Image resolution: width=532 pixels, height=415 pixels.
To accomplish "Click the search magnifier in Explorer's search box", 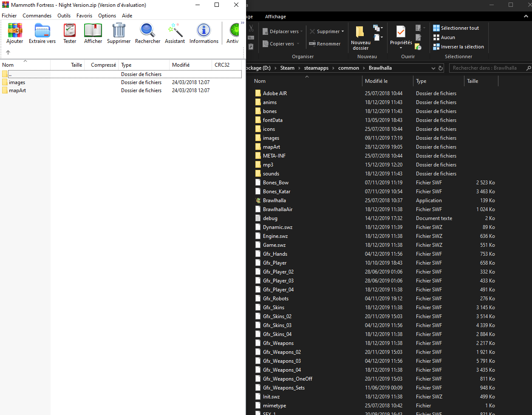I will [x=529, y=68].
